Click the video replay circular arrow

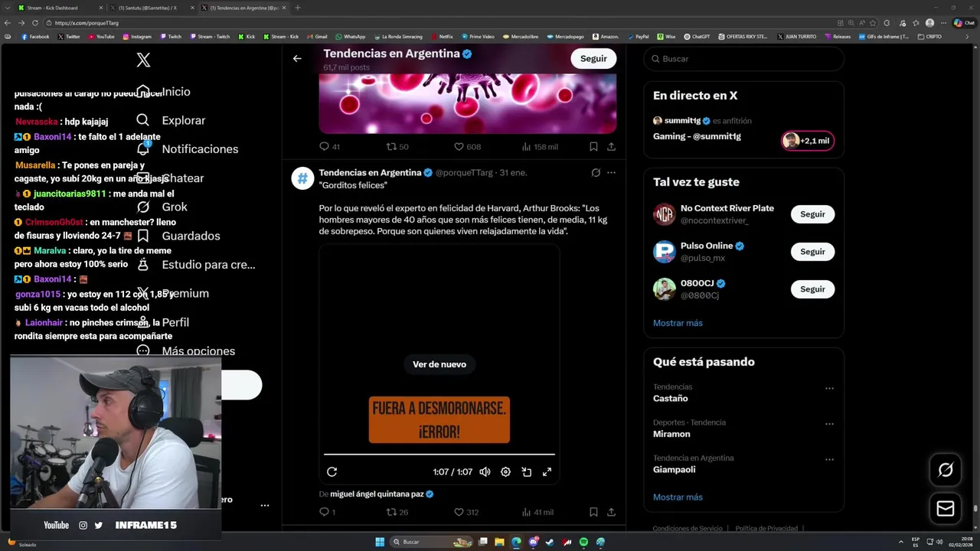[332, 472]
